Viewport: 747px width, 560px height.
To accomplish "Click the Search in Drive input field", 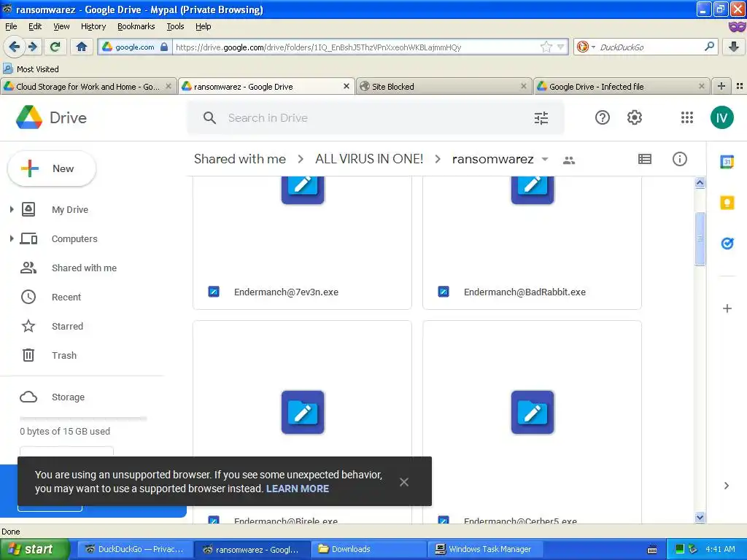I will point(376,117).
